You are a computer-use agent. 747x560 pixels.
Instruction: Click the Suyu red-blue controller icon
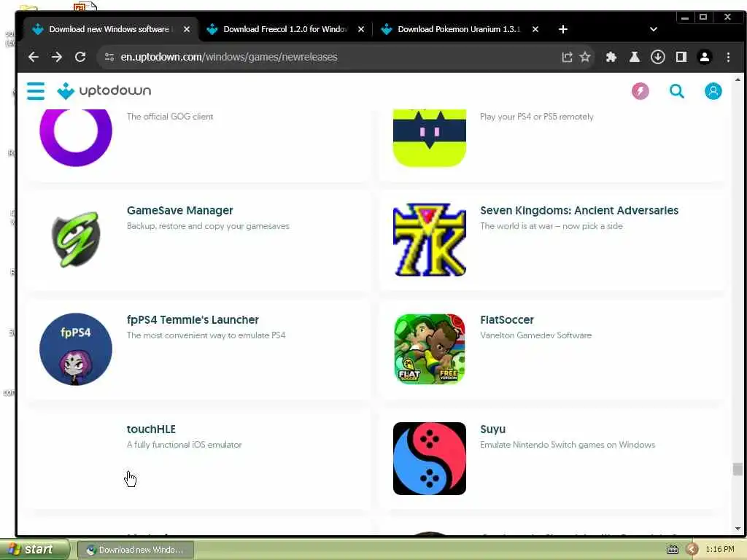click(429, 459)
